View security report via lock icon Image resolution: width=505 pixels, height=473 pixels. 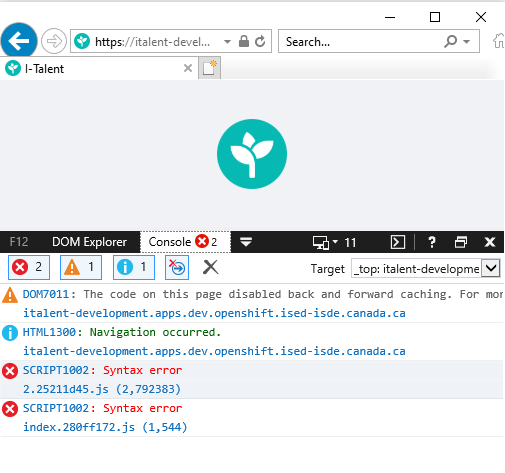coord(244,41)
